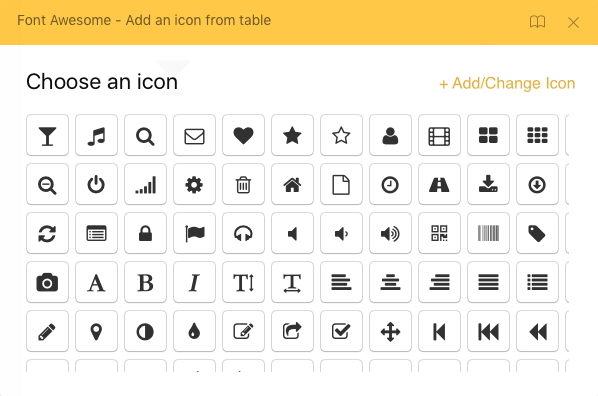Image resolution: width=598 pixels, height=396 pixels.
Task: Pick the headphones icon
Action: [x=243, y=233]
